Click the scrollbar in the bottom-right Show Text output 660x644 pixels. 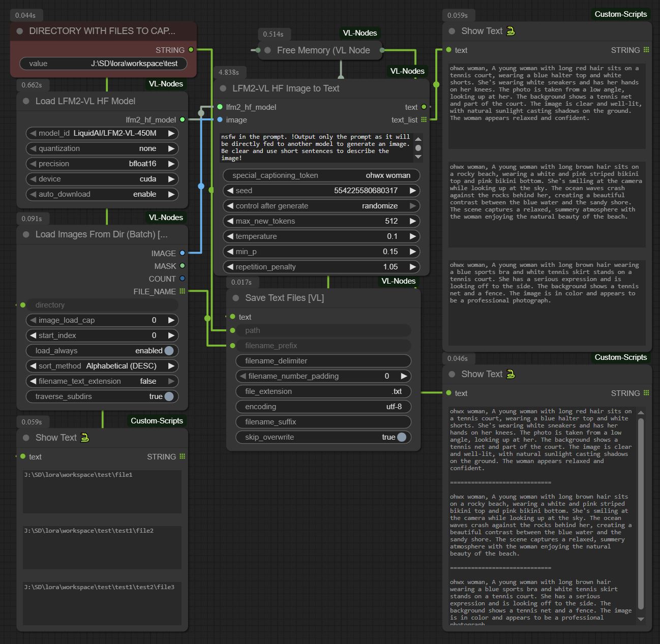[x=641, y=513]
